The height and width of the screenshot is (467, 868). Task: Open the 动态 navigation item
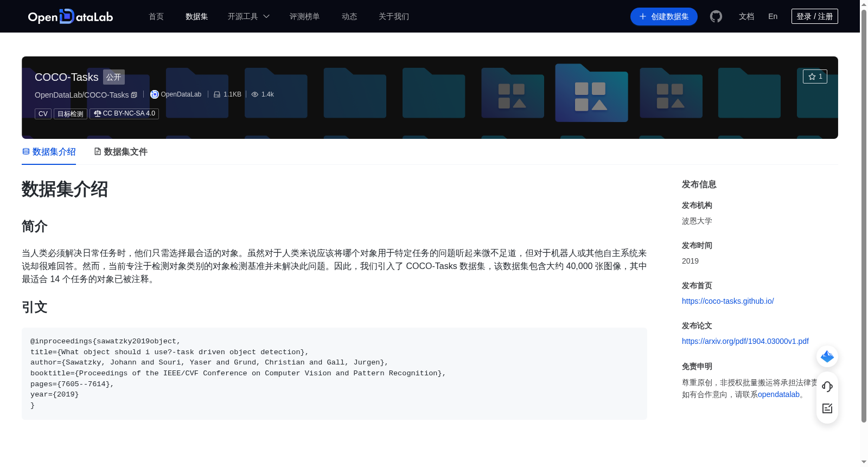click(x=349, y=16)
